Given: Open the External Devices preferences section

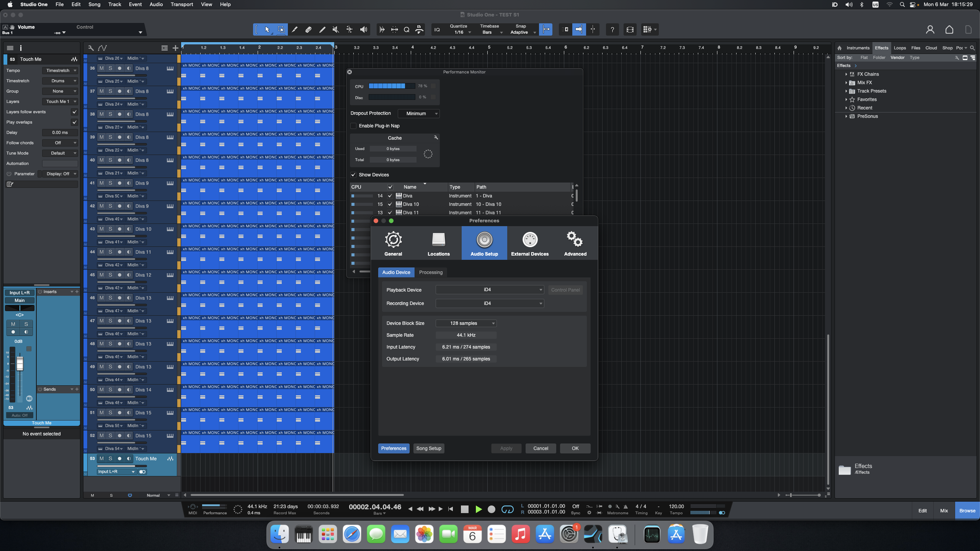Looking at the screenshot, I should tap(529, 243).
